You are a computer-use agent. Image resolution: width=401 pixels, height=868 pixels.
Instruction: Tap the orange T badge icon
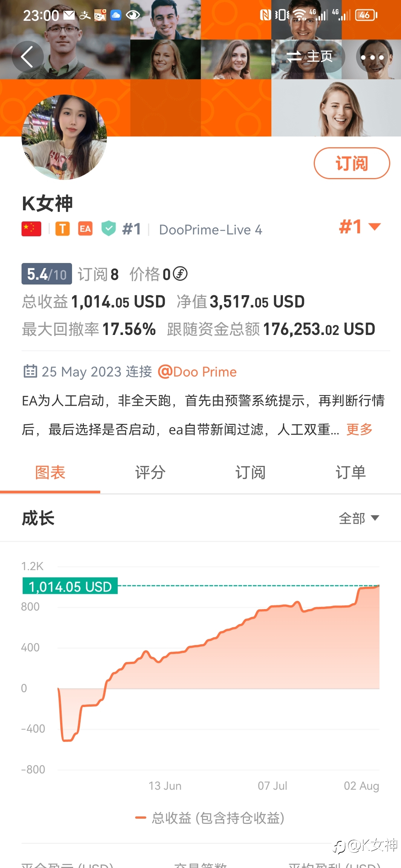point(63,229)
